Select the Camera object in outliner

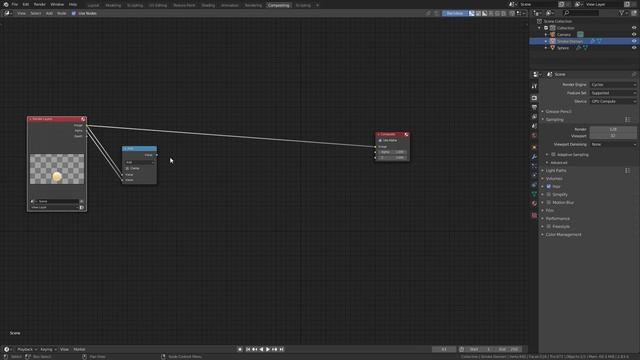coord(564,35)
